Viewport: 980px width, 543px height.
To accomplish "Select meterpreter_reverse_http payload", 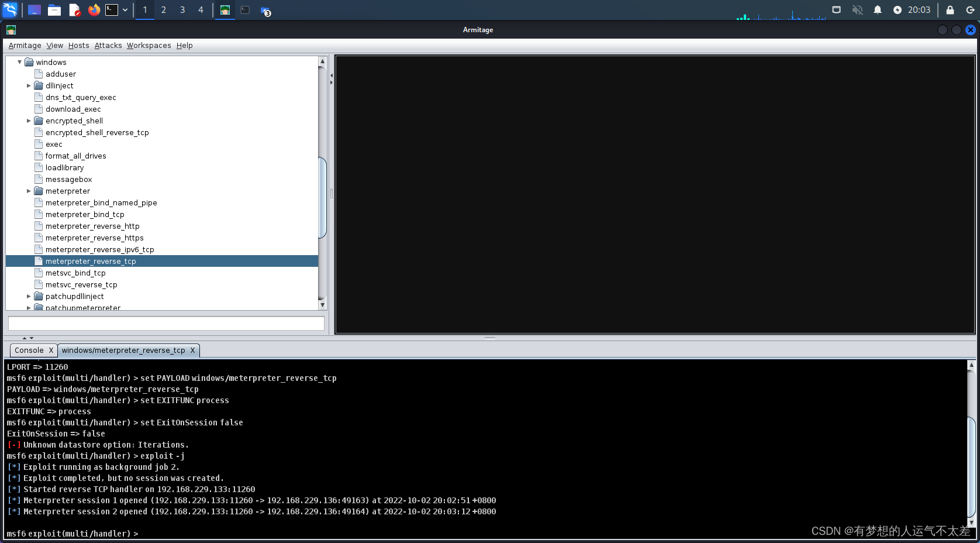I will click(x=92, y=226).
